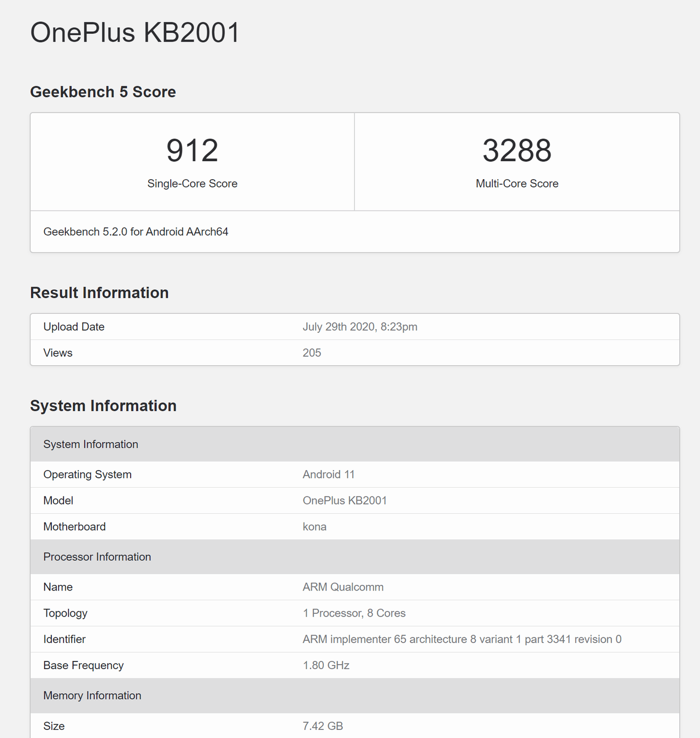This screenshot has width=700, height=738.
Task: Click the OnePlus KB2001 page title
Action: (x=136, y=33)
